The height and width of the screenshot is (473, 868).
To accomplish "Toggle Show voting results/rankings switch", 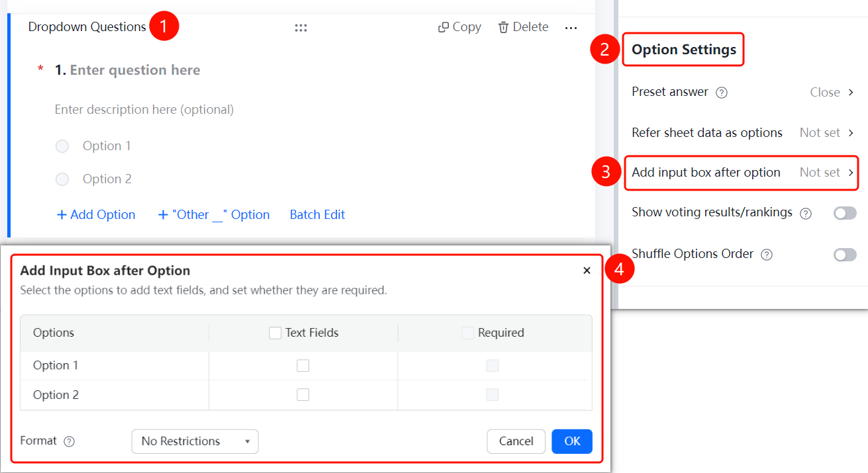I will [x=845, y=213].
